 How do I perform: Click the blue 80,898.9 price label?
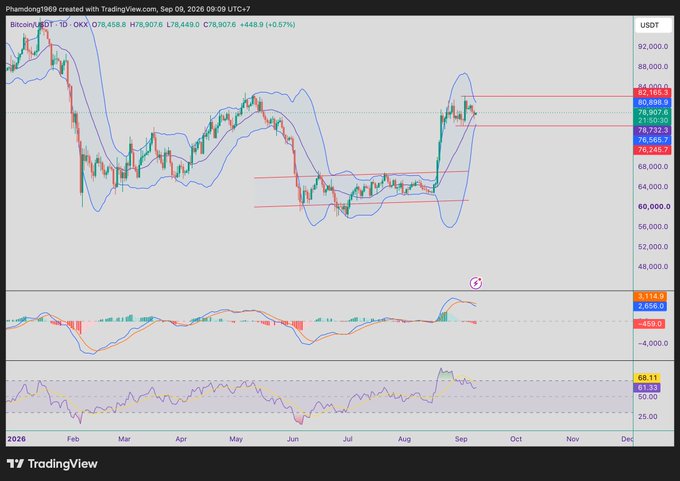click(x=652, y=103)
